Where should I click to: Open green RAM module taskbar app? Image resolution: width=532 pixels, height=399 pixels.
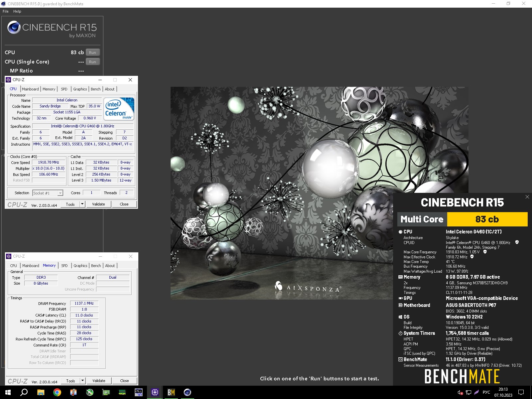(122, 392)
